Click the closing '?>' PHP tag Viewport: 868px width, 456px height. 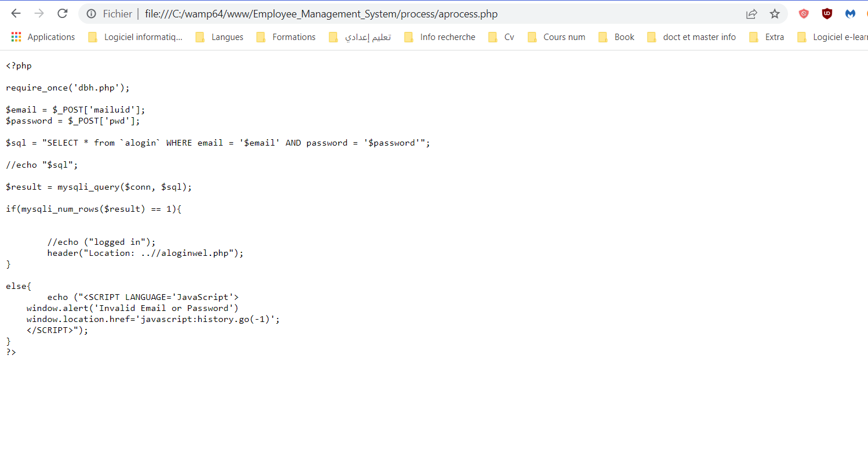[x=11, y=352]
